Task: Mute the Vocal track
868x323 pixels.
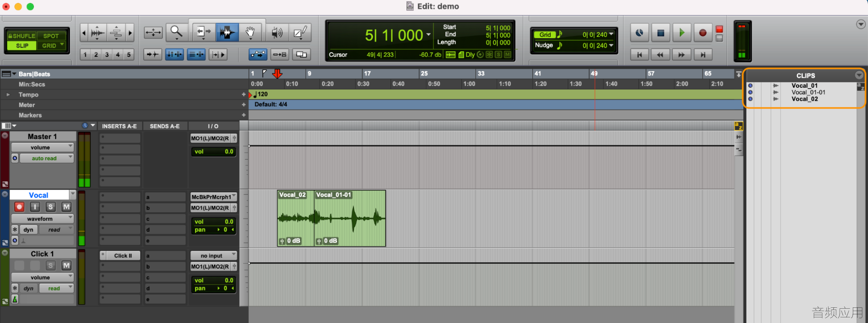Action: click(66, 207)
